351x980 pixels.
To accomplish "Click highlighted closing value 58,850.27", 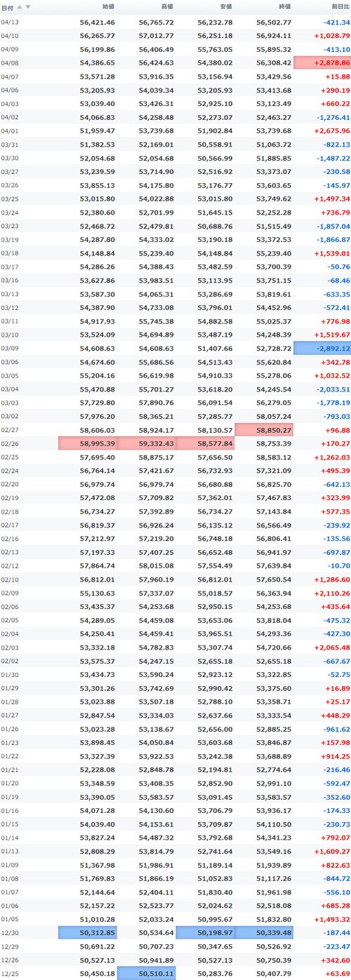I will click(264, 429).
